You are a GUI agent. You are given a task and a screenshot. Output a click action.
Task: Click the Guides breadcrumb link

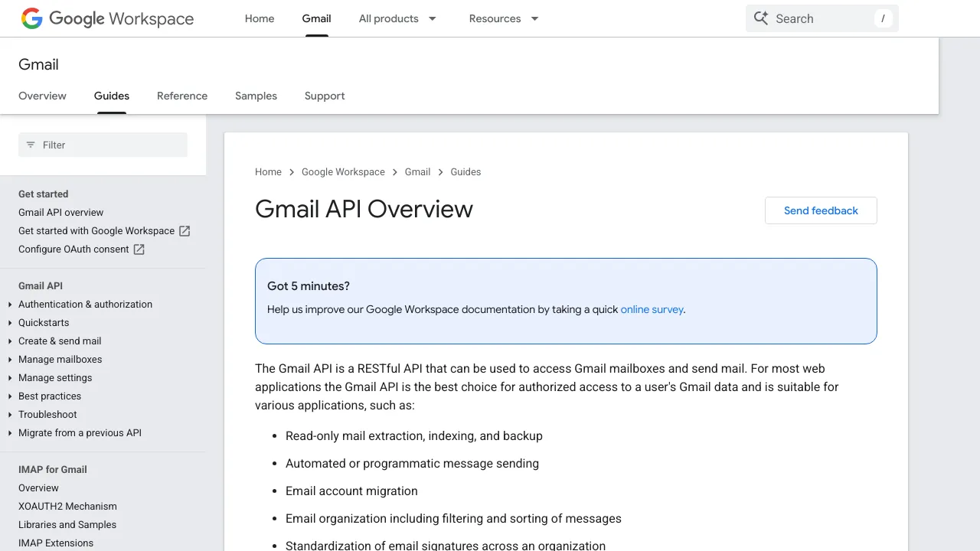465,172
